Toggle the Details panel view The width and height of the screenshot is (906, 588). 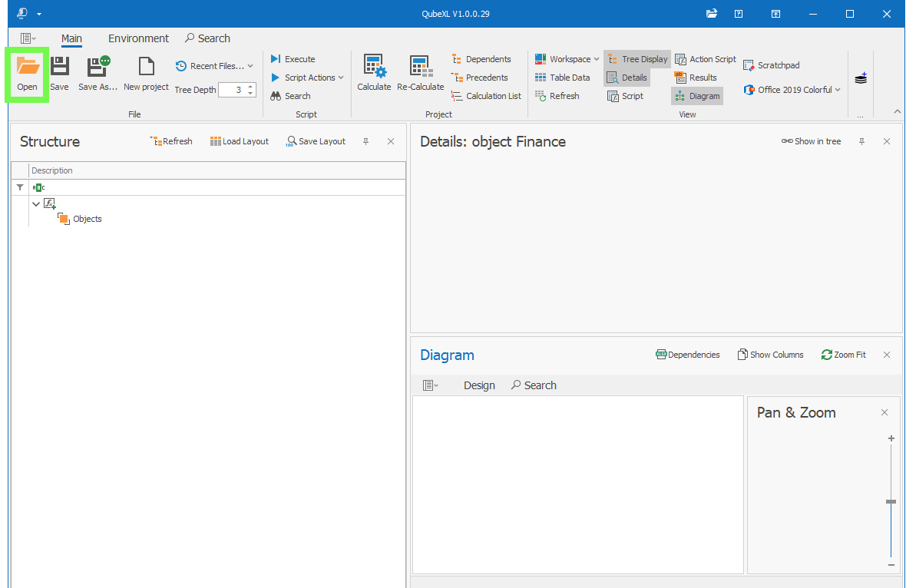(x=627, y=78)
